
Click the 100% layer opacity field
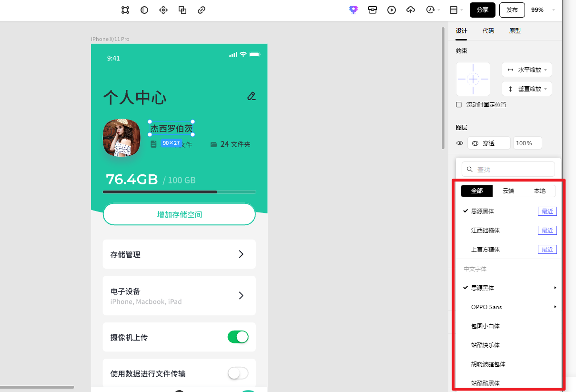point(527,143)
